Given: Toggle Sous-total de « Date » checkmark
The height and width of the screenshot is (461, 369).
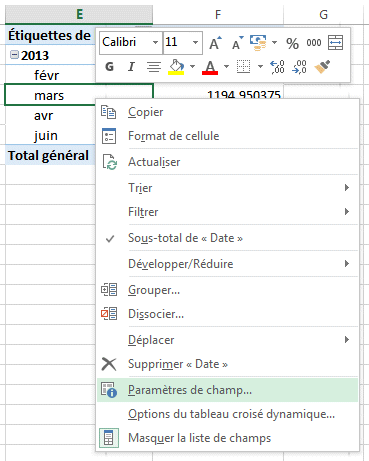Looking at the screenshot, I should coord(110,238).
